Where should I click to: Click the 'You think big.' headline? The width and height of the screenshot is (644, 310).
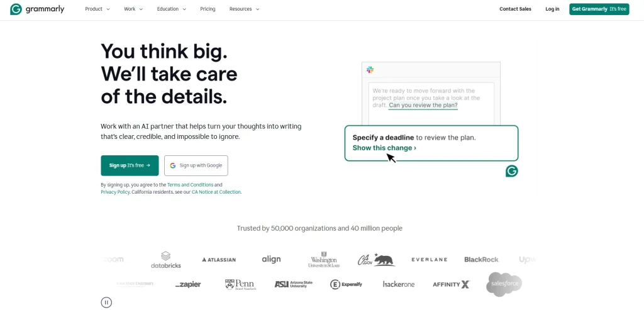pyautogui.click(x=164, y=52)
